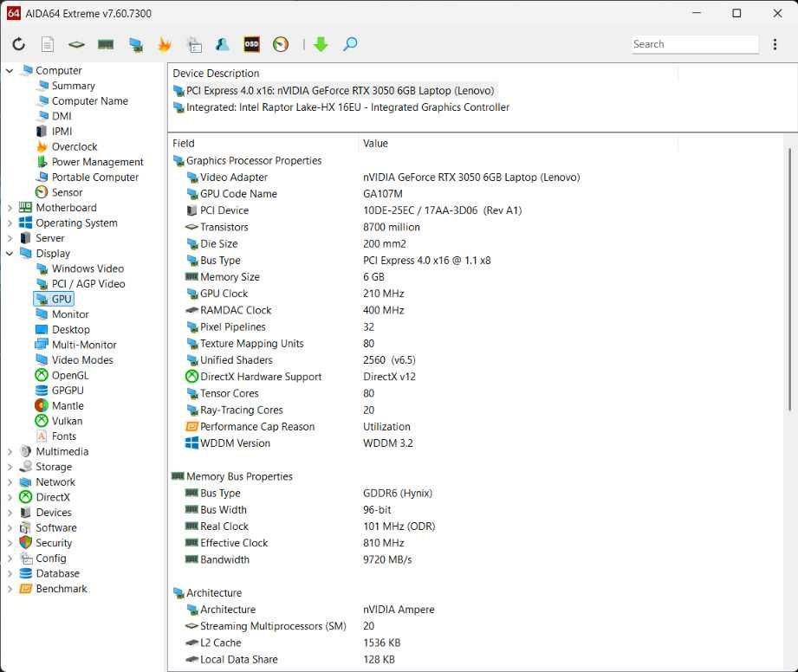Click the green download arrow icon
This screenshot has height=672, width=798.
321,44
